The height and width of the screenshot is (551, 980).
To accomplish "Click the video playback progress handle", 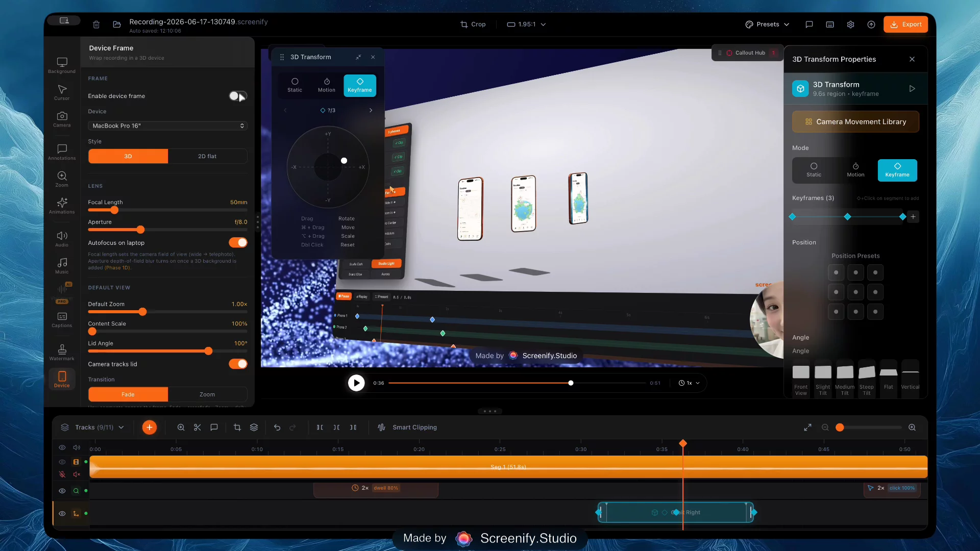I will 571,383.
